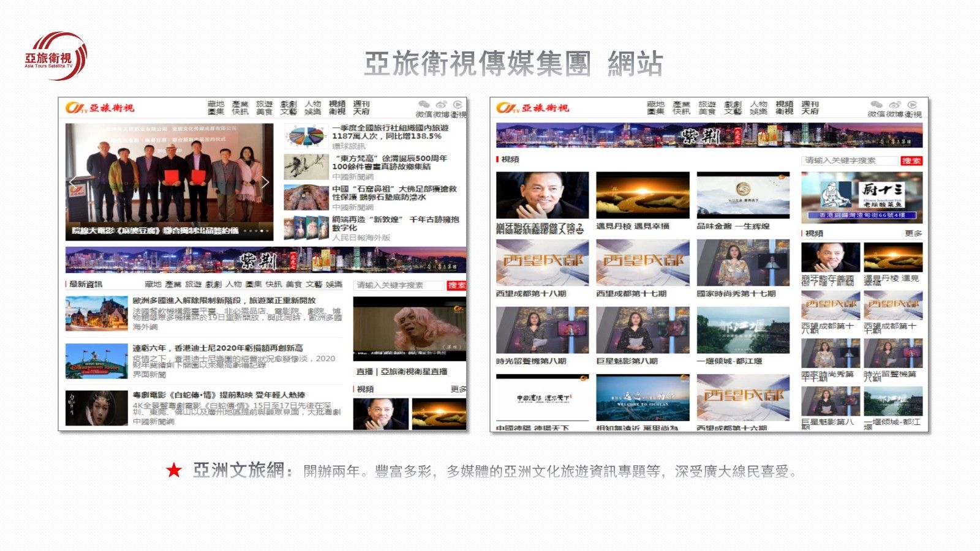The height and width of the screenshot is (551, 980).
Task: Click the 衛視 play icon on the homepage screenshot
Action: coord(458,105)
